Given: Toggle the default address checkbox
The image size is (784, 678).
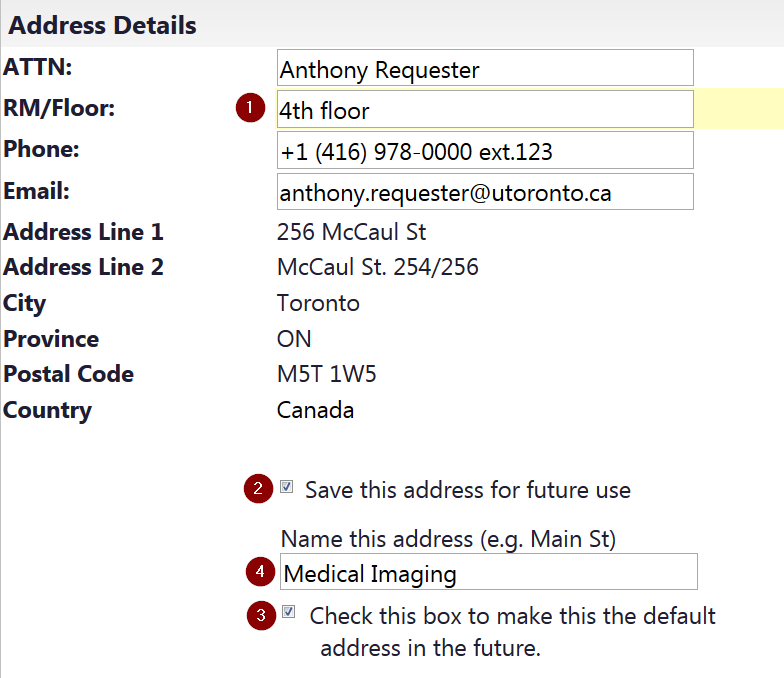Looking at the screenshot, I should pos(289,612).
